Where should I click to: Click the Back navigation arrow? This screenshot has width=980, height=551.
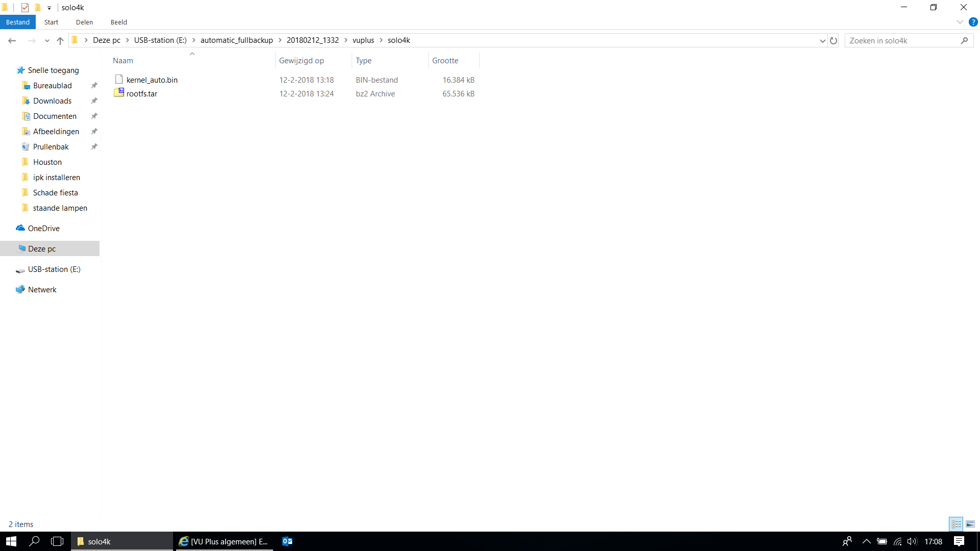pos(12,40)
